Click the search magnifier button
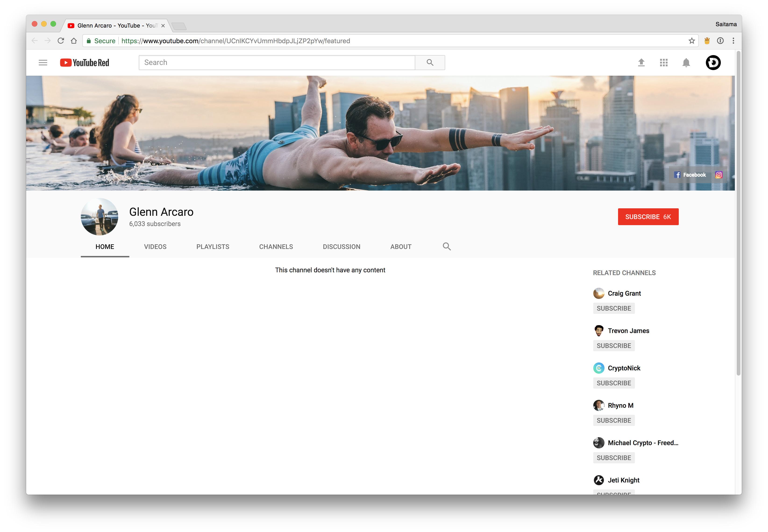The height and width of the screenshot is (532, 768). (x=430, y=63)
